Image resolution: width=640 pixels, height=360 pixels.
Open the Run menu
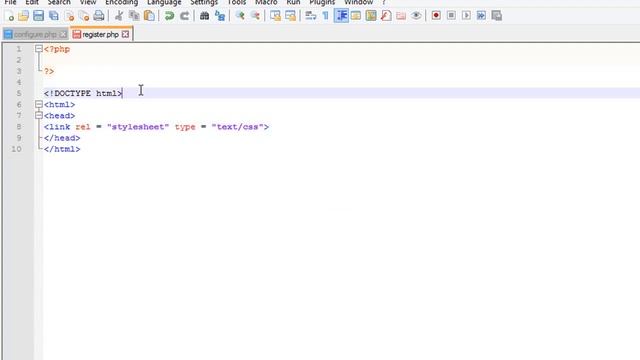pos(293,2)
